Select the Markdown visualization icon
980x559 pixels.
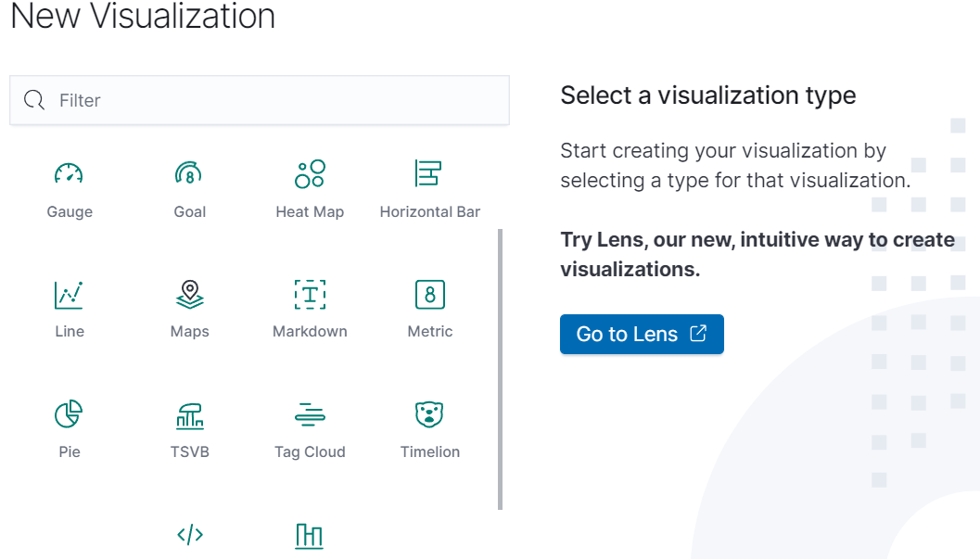[x=310, y=294]
